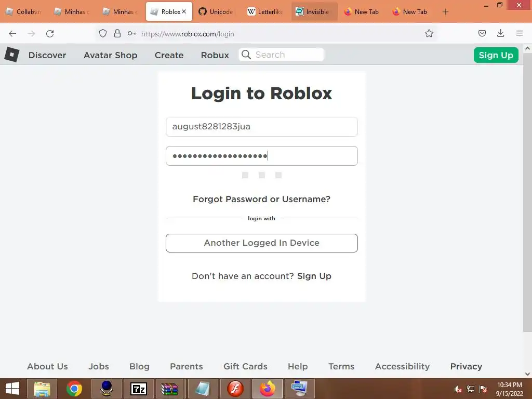The height and width of the screenshot is (399, 532).
Task: Open the Action Center flag tray icon
Action: [483, 389]
